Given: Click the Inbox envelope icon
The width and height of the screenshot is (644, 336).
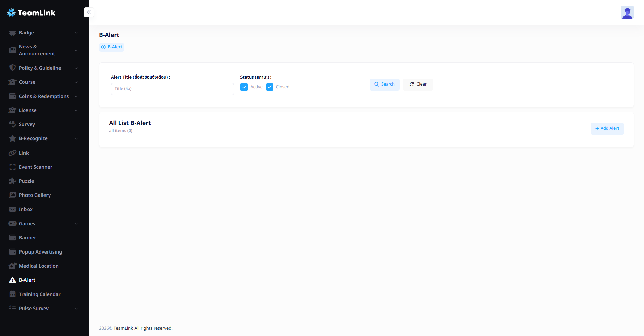Looking at the screenshot, I should click(12, 209).
